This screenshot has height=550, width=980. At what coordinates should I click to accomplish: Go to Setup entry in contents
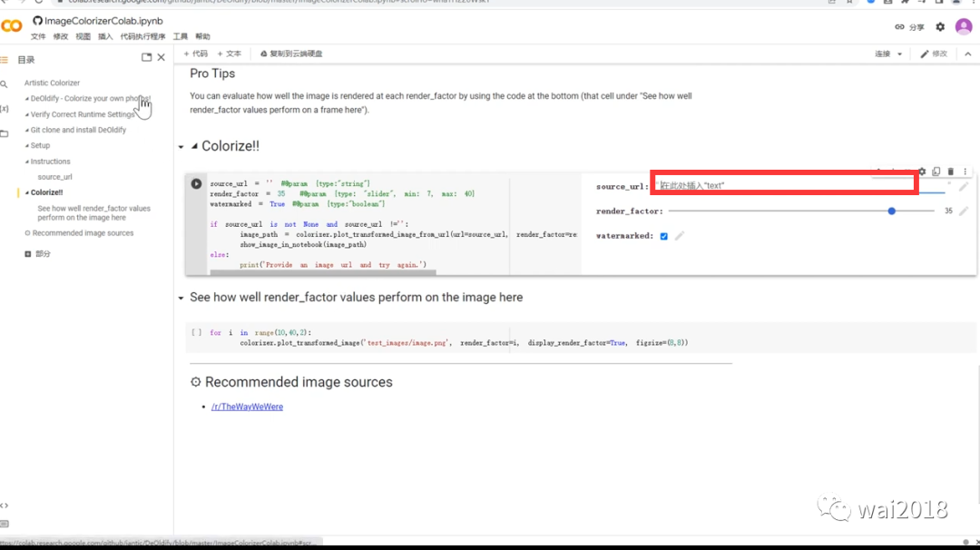pyautogui.click(x=39, y=145)
